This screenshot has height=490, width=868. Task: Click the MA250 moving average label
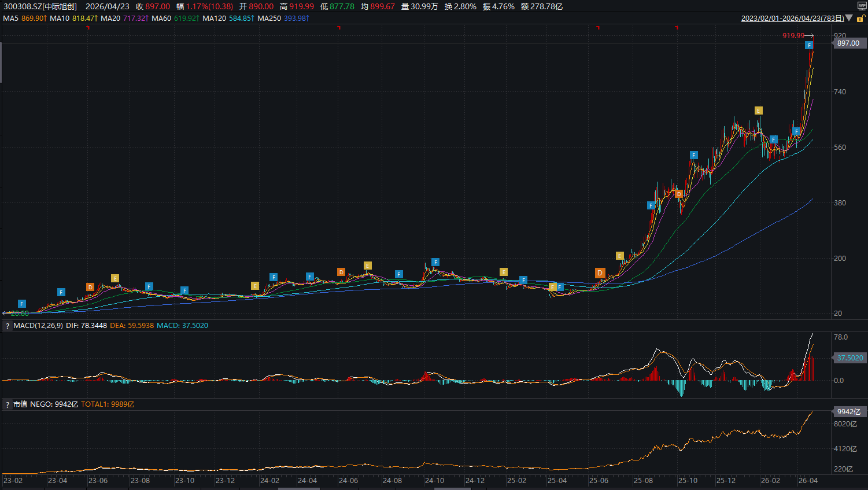[x=269, y=19]
